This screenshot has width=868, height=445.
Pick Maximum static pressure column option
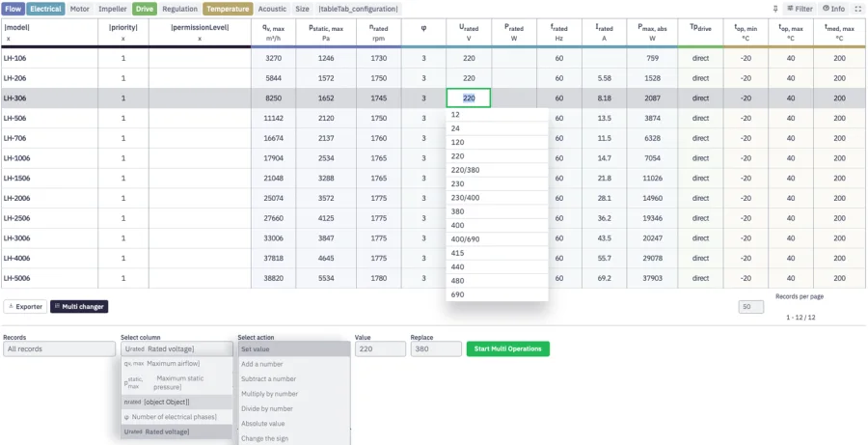176,382
